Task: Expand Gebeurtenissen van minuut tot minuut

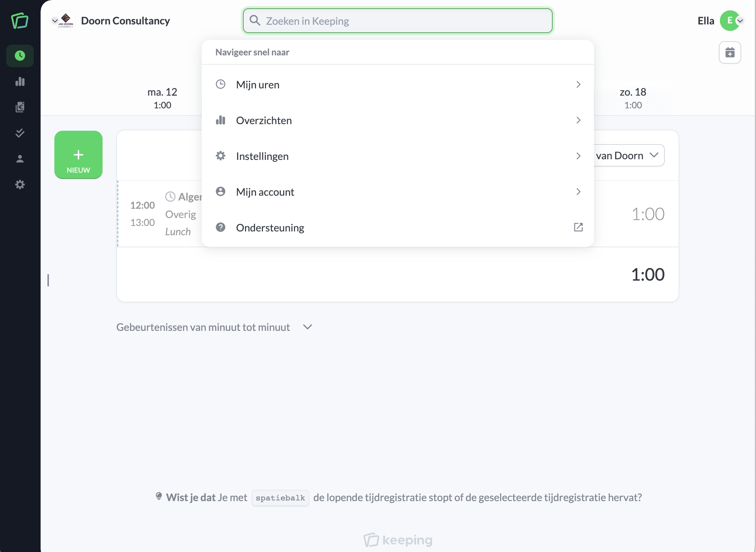Action: 214,327
